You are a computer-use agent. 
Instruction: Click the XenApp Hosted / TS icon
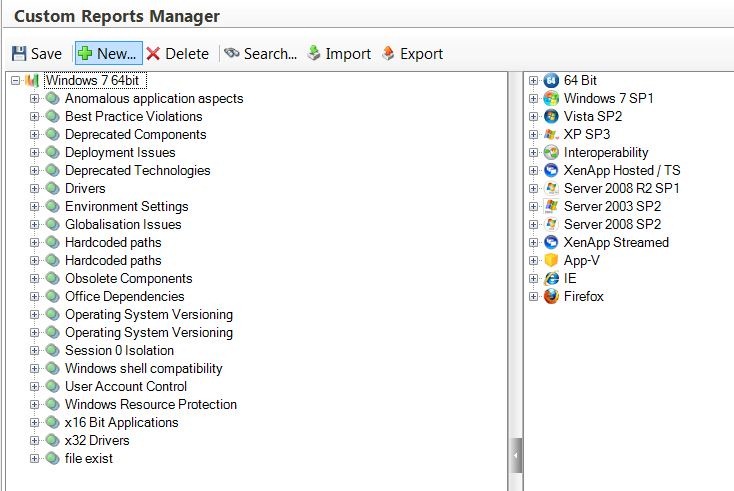(x=551, y=170)
